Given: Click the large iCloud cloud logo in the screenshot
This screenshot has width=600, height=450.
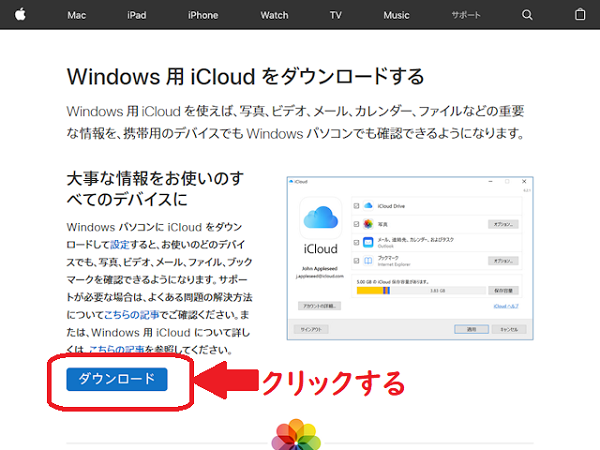Looking at the screenshot, I should pyautogui.click(x=321, y=218).
